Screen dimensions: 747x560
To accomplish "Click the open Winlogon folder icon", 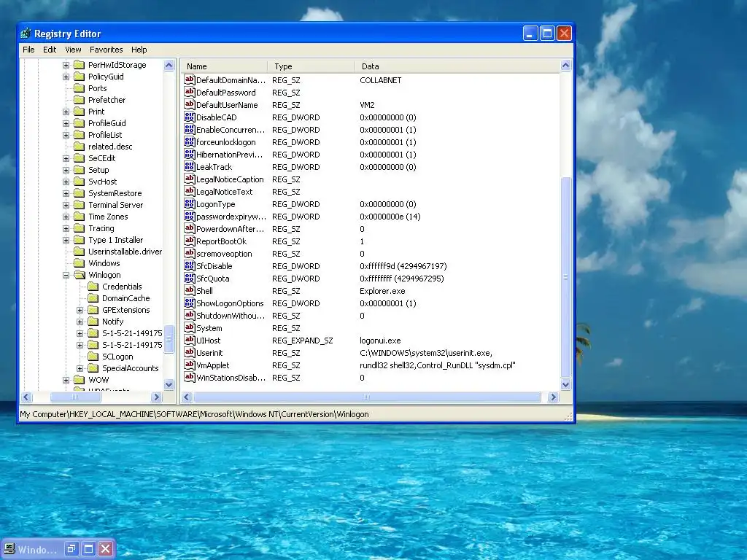I will pyautogui.click(x=80, y=275).
